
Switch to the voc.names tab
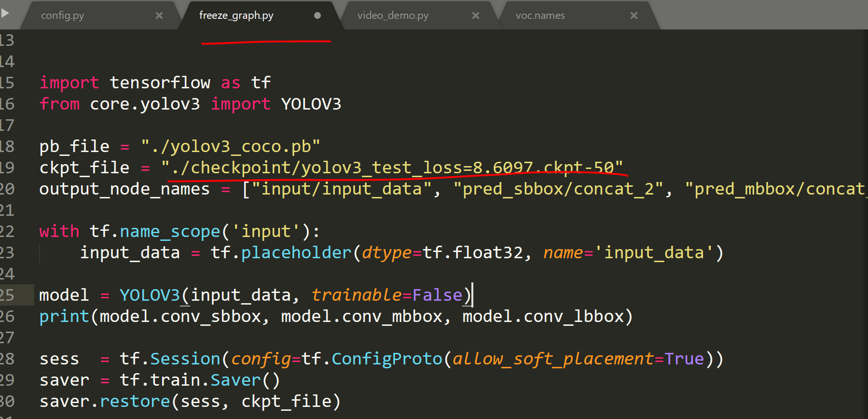click(540, 15)
